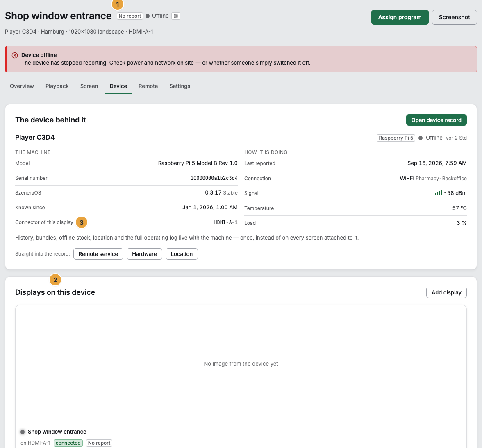Click the green signal strength bars icon
The image size is (482, 448).
coord(439,192)
